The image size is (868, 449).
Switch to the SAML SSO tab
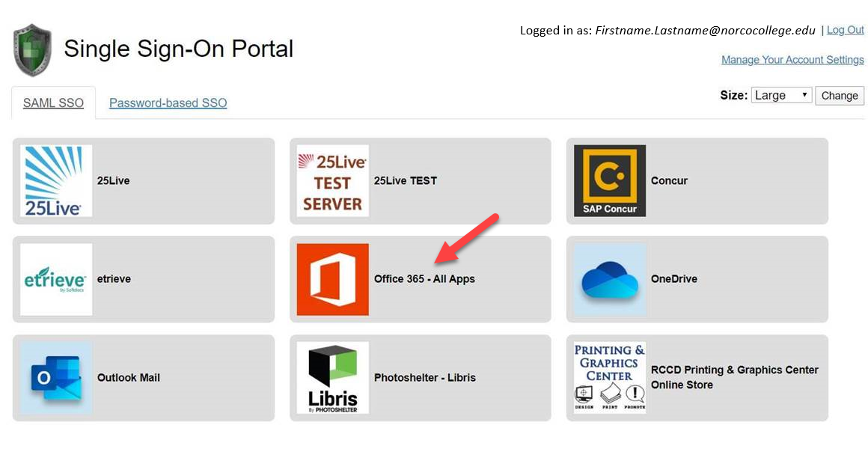click(x=53, y=103)
